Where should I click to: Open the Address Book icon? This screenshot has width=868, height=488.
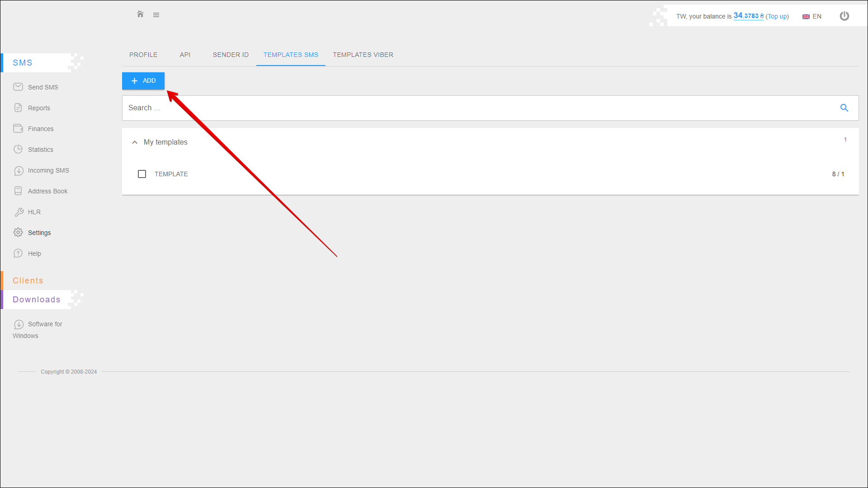[18, 191]
